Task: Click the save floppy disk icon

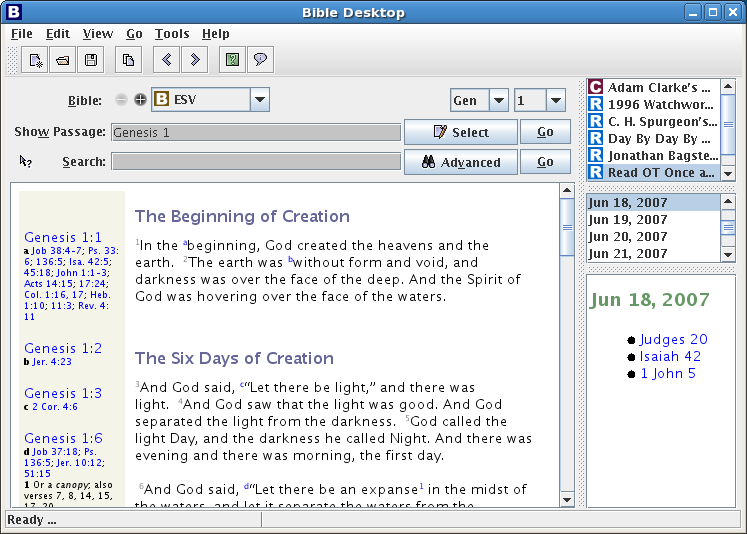Action: (x=91, y=60)
